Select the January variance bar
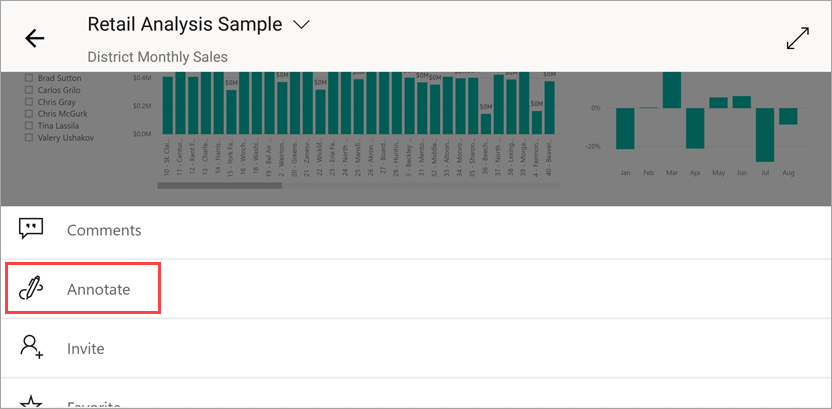The image size is (832, 409). click(625, 128)
